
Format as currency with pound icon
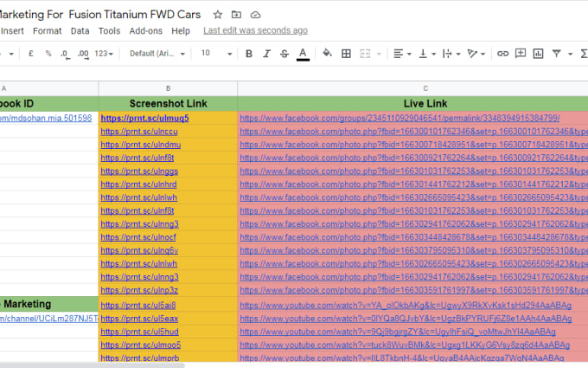click(x=31, y=54)
